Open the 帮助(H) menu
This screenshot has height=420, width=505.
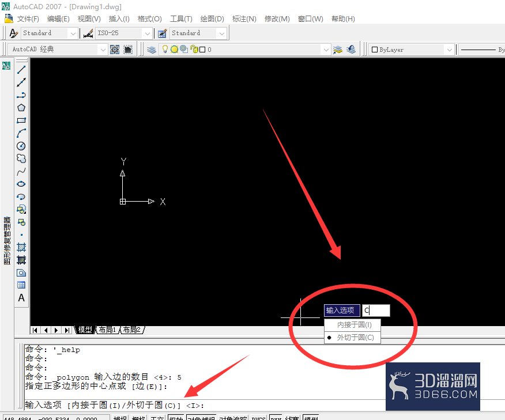point(343,19)
